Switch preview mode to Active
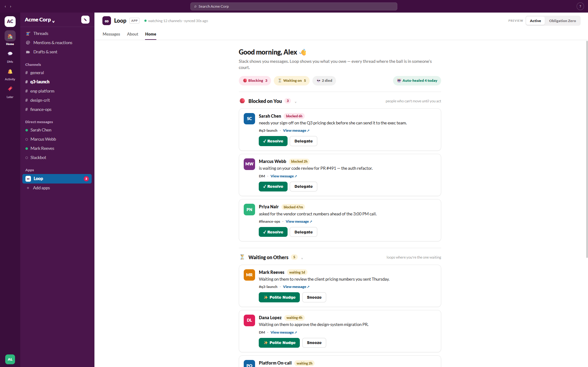 coord(535,21)
